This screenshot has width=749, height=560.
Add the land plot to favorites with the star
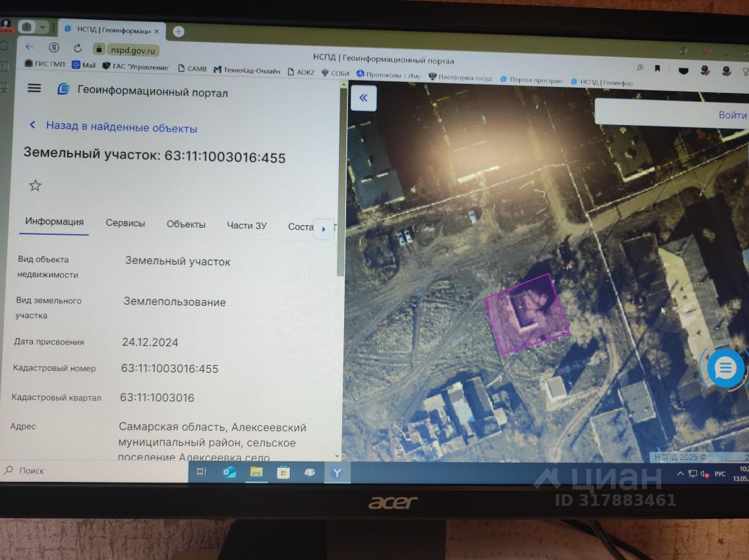(x=35, y=185)
